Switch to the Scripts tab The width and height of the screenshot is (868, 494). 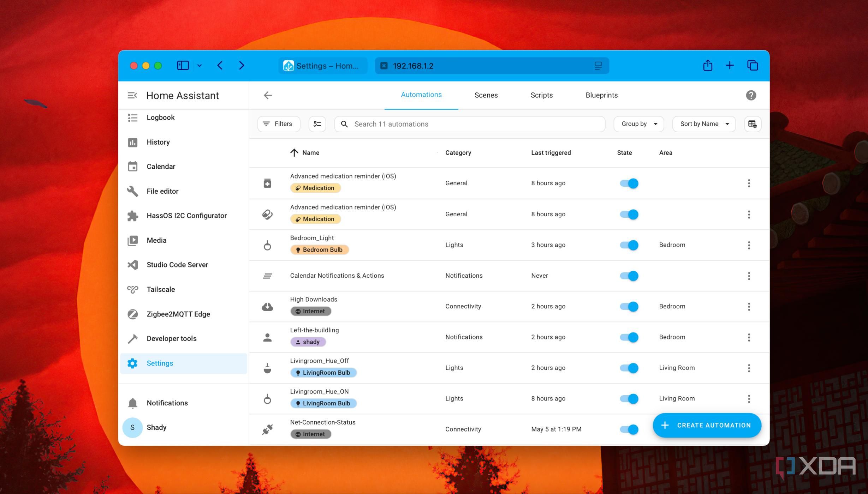point(541,95)
